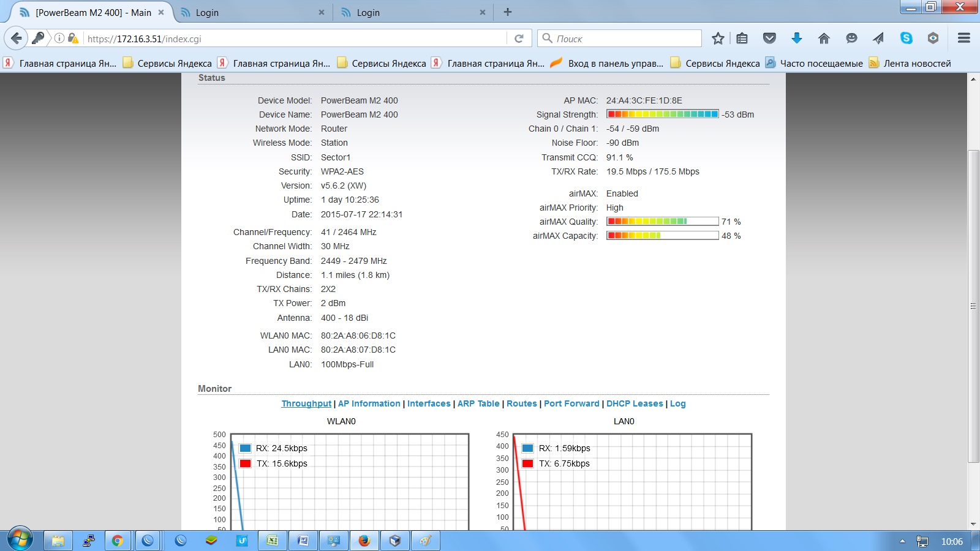Click the scrollbar down arrow

coord(973,525)
